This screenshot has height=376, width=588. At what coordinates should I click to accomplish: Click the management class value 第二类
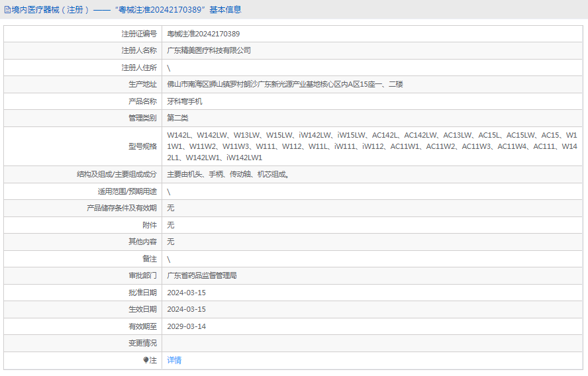[x=177, y=118]
